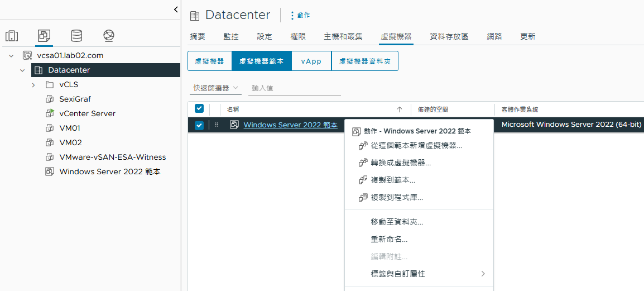
Task: Click the VM01 virtual machine icon
Action: click(x=50, y=128)
